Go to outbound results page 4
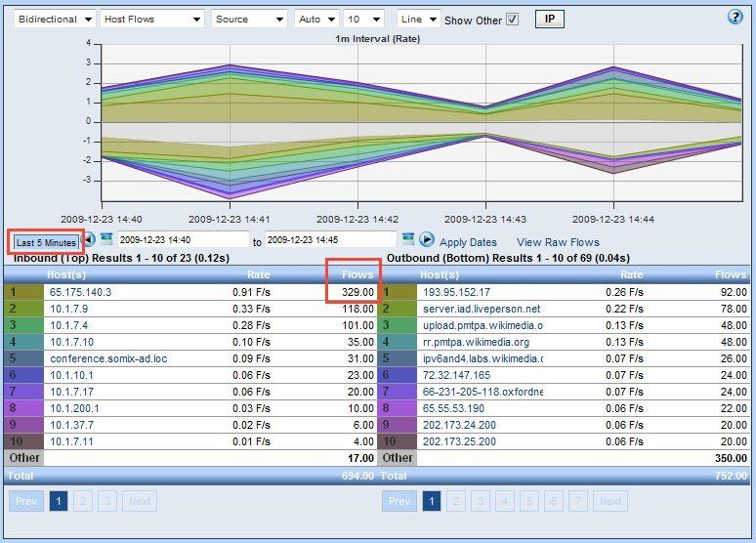Screen dimensions: 756x543 coord(505,501)
